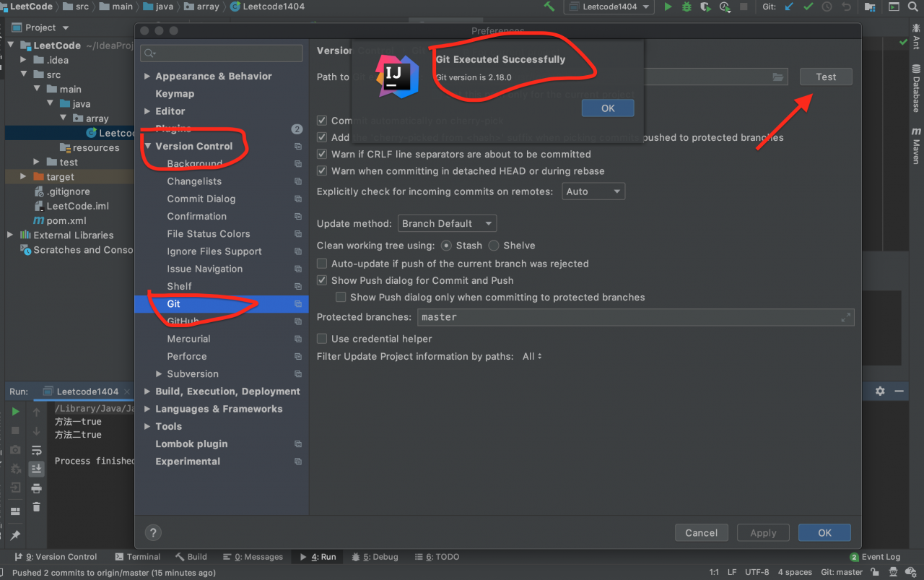Open Update method Branch Default dropdown
Viewport: 924px width, 580px height.
[x=447, y=223]
